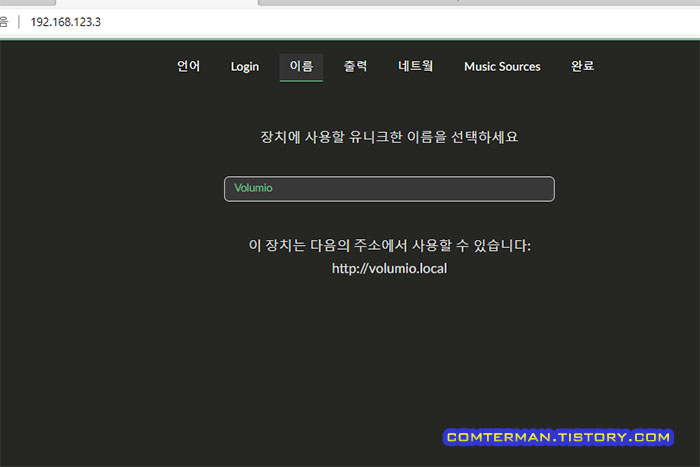Click the http://volumio.local address text

pyautogui.click(x=389, y=268)
